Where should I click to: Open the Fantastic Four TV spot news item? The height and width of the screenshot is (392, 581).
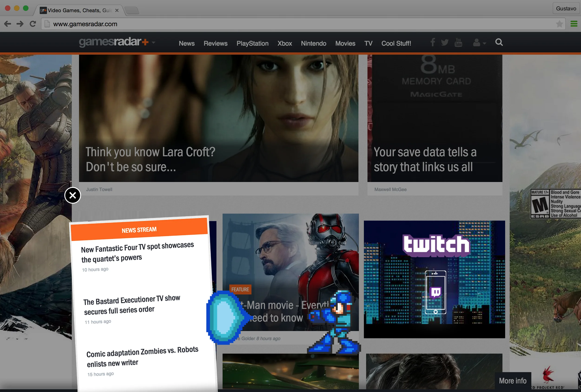pos(137,252)
